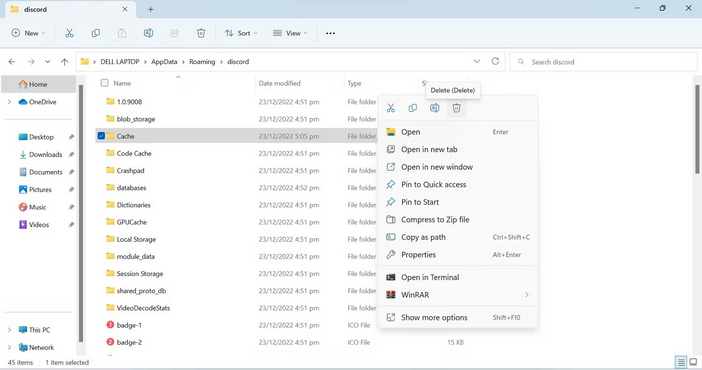
Task: Select Compress to Zip file
Action: coord(458,219)
